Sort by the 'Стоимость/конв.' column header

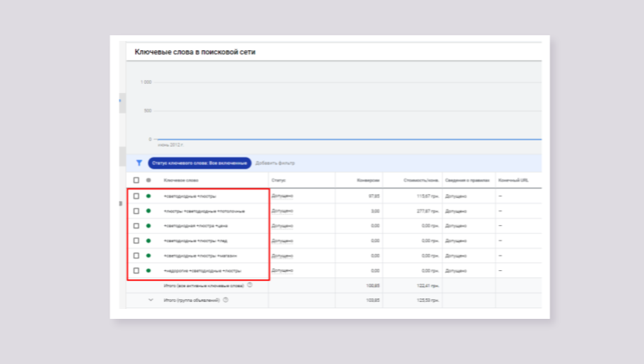point(422,180)
